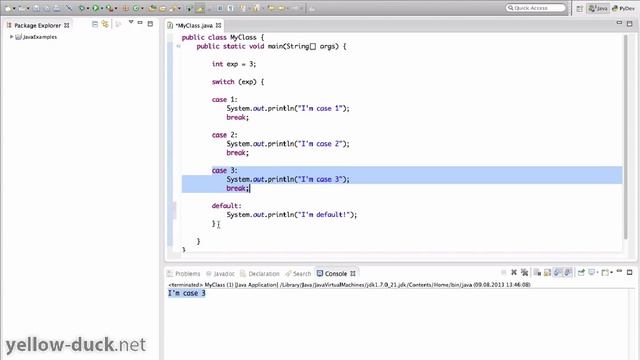Click the Run External Tools icon
Screen dimensions: 640x360
(x=109, y=8)
